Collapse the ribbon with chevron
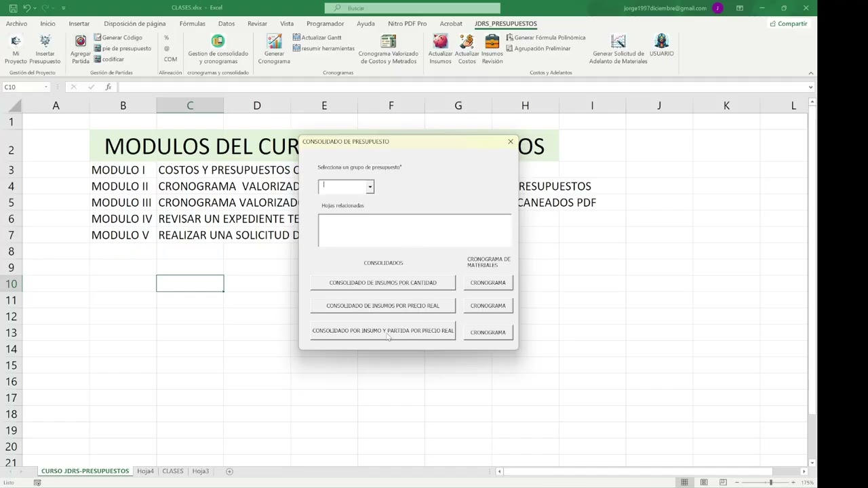Screen dimensions: 868x488 [x=810, y=73]
